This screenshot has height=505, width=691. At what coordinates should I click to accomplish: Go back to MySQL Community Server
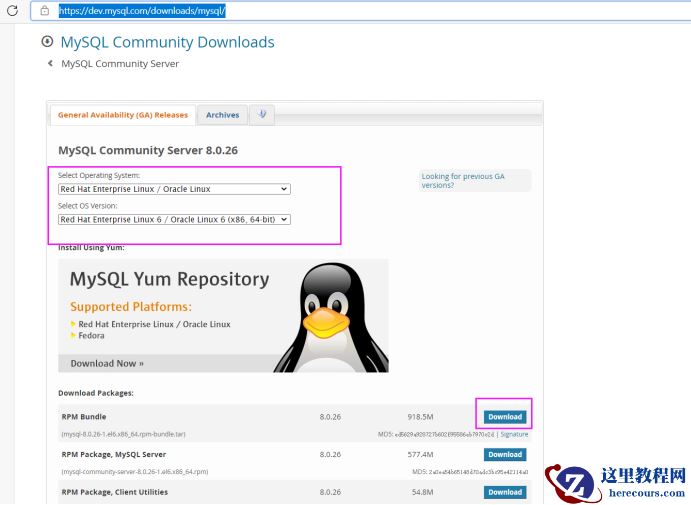120,64
